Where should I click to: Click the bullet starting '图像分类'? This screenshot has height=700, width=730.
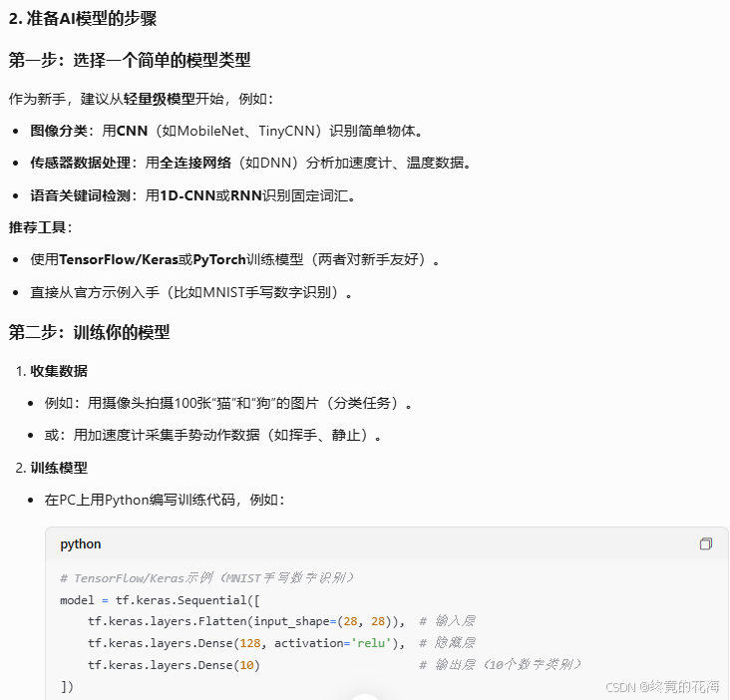point(226,131)
